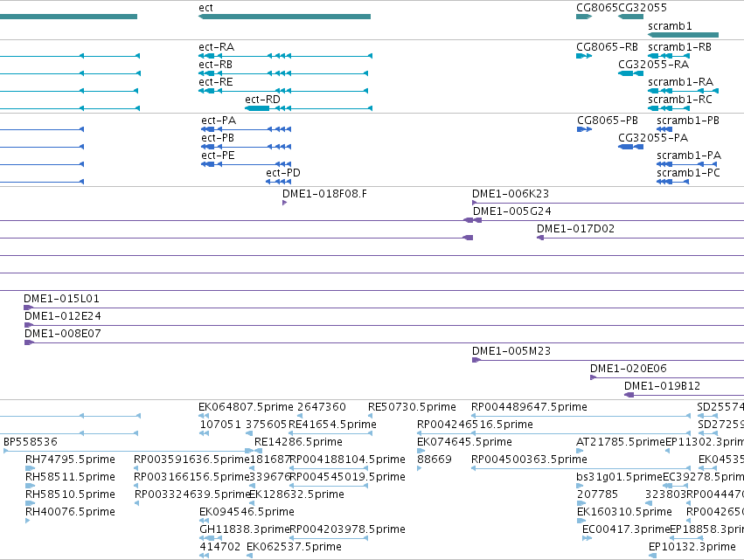Select the EK062537.5prime EST label
This screenshot has width=744, height=560.
pos(294,547)
